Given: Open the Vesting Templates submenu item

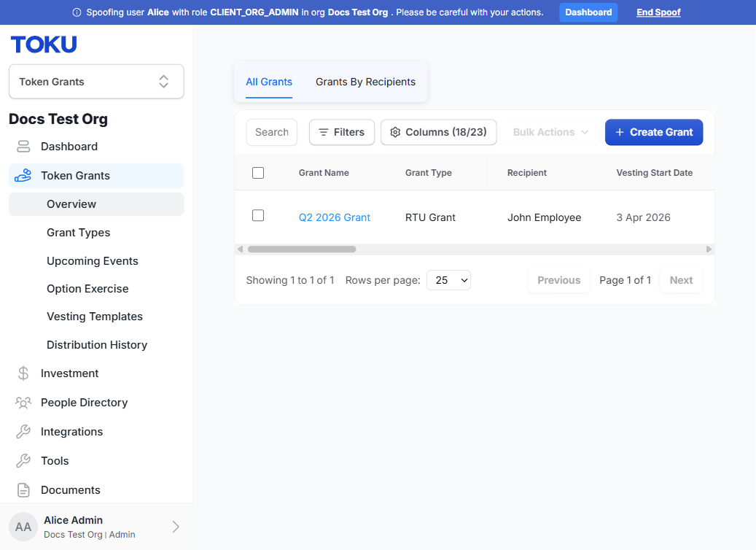Looking at the screenshot, I should [96, 317].
